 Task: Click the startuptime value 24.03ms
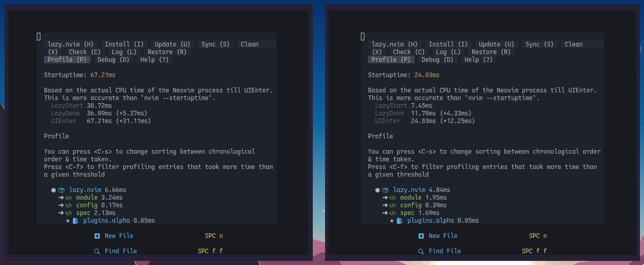point(427,75)
